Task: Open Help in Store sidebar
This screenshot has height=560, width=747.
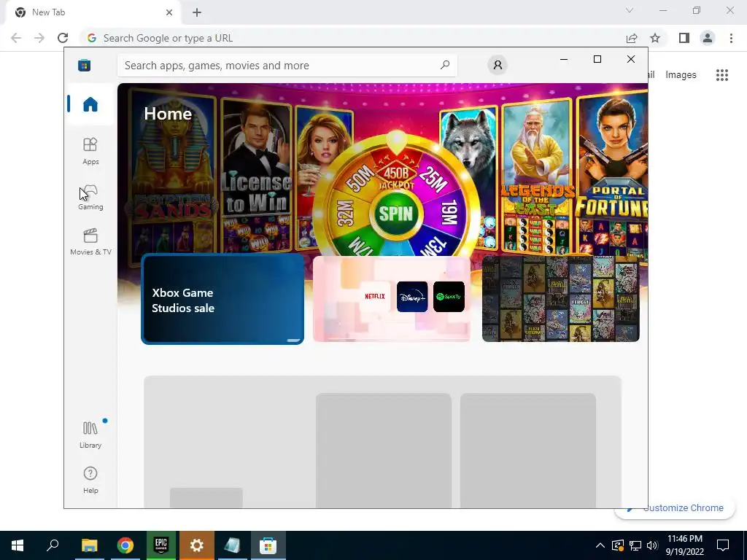Action: 90,480
